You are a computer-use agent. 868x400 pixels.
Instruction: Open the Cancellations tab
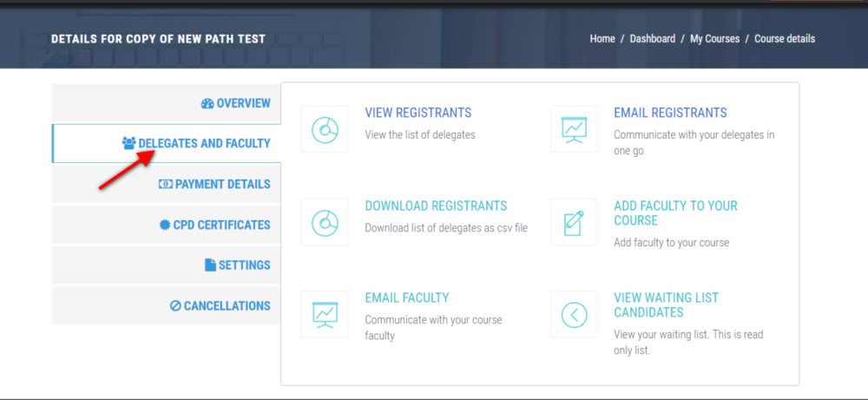tap(166, 305)
